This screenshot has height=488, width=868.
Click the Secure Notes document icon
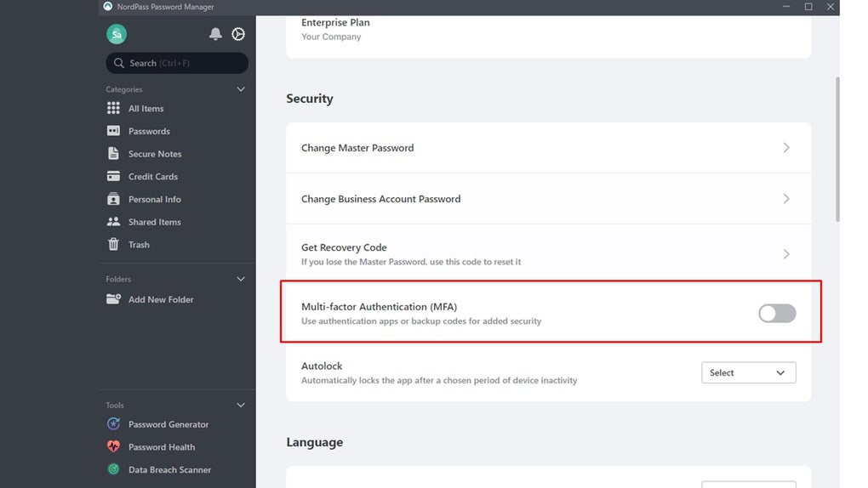113,153
